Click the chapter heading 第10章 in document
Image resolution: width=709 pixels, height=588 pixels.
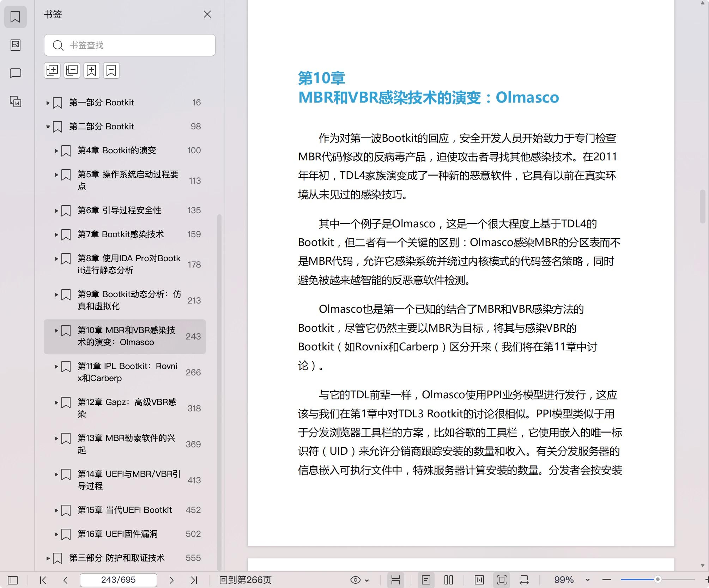(x=321, y=78)
